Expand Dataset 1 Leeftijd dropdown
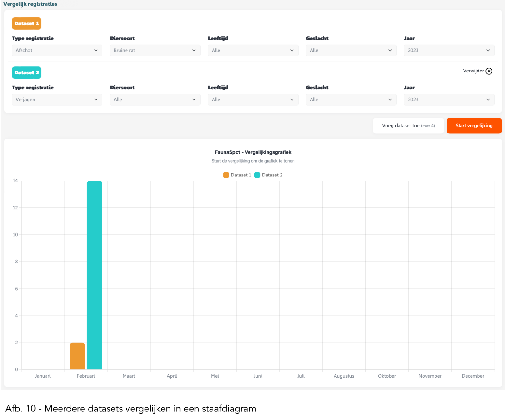The width and height of the screenshot is (506, 420). click(x=253, y=50)
